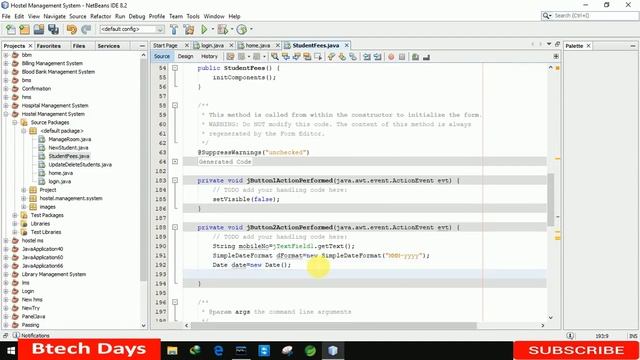The height and width of the screenshot is (360, 640).
Task: Switch to the Favorites panel tab
Action: 49,46
